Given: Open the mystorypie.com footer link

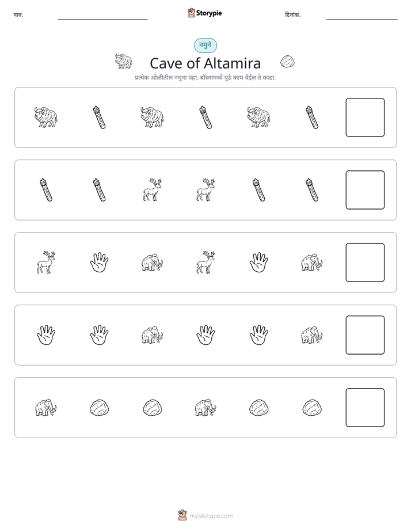Looking at the screenshot, I should tap(205, 515).
